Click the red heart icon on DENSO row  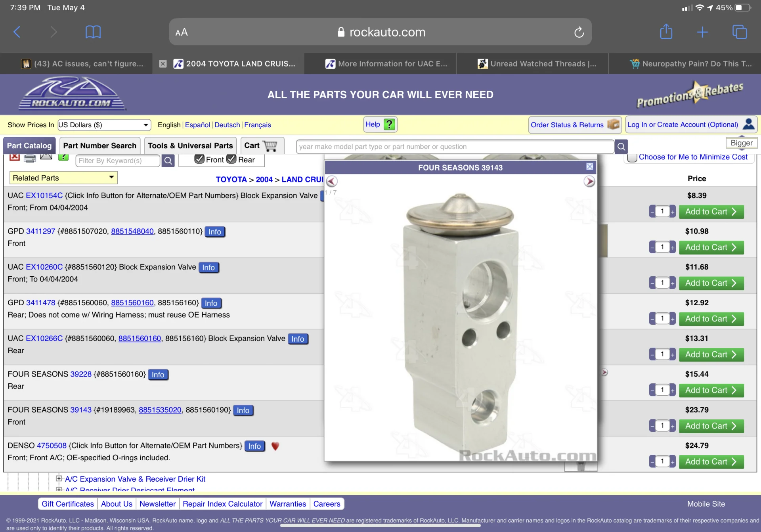(275, 446)
